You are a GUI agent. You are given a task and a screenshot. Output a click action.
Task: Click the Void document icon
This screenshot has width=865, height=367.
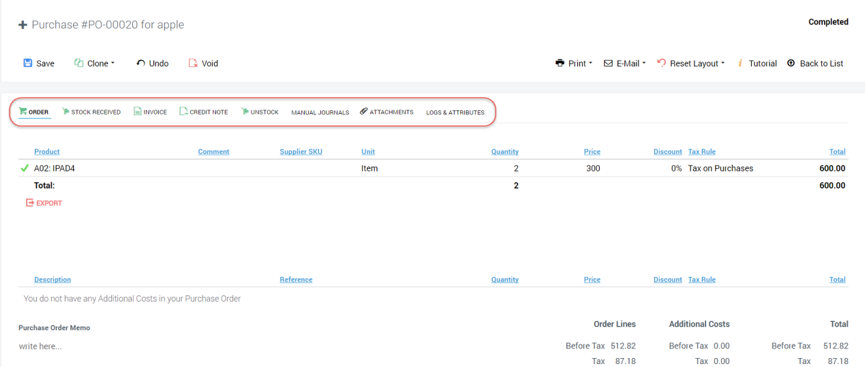193,63
